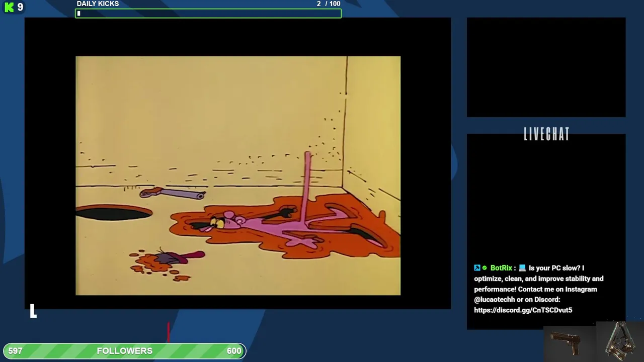Click the DAILY KICKS label

98,4
